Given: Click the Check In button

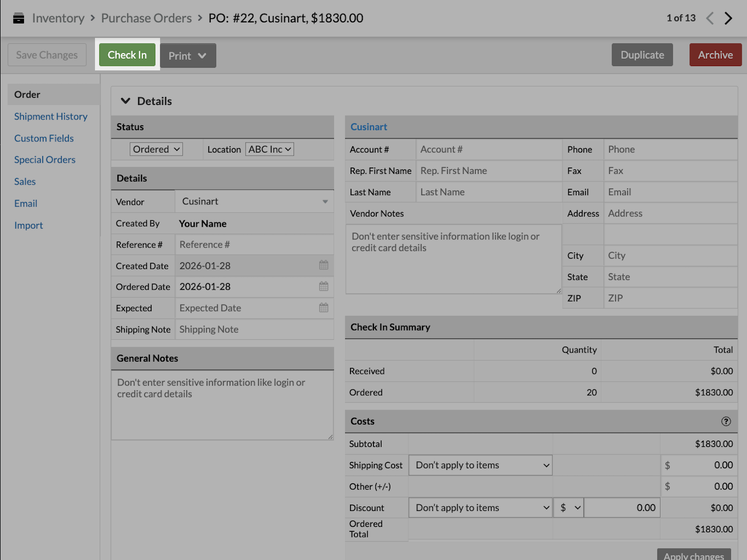Looking at the screenshot, I should pos(127,54).
